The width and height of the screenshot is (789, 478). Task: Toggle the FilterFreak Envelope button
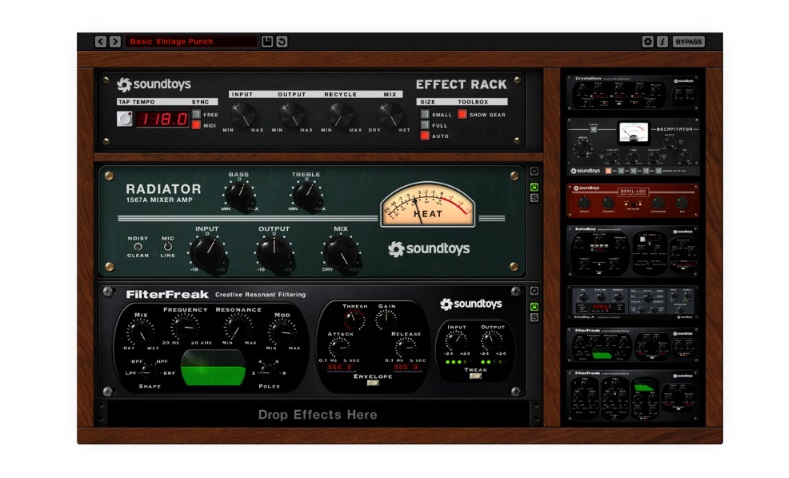(x=373, y=383)
